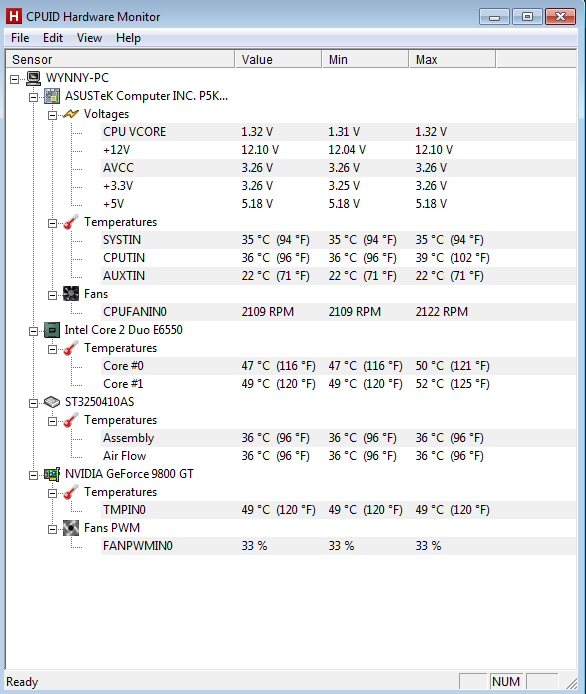Viewport: 586px width, 694px height.
Task: Collapse the Fans PWM group
Action: [x=52, y=529]
